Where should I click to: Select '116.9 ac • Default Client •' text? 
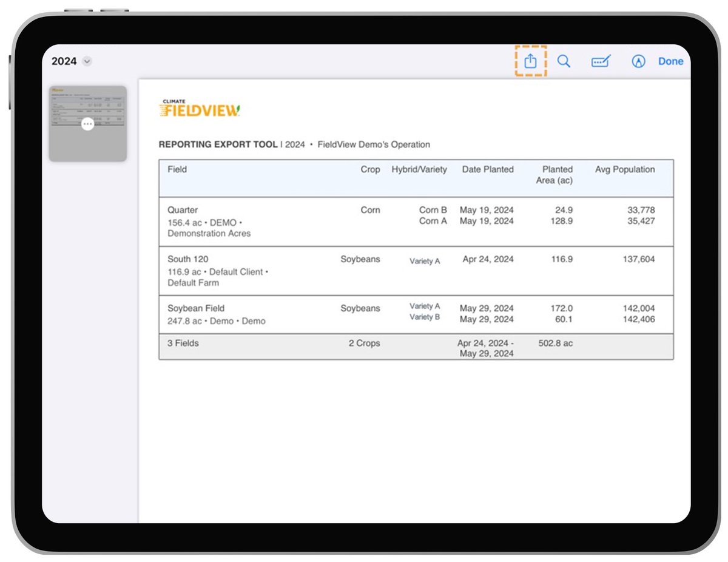[218, 272]
